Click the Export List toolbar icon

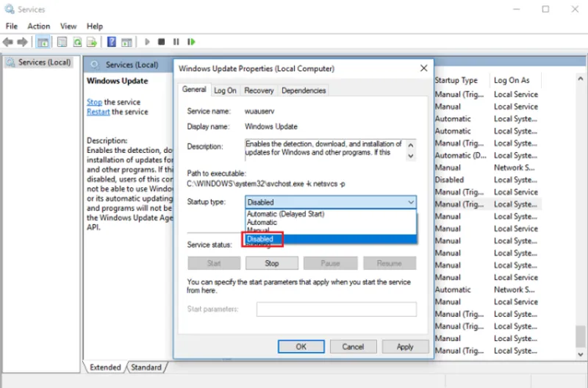tap(92, 42)
